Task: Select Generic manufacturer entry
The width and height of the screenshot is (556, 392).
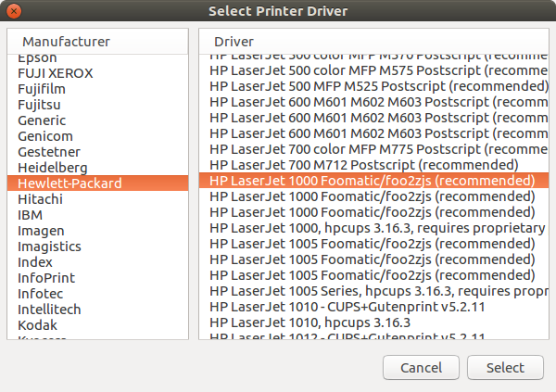Action: coord(42,120)
